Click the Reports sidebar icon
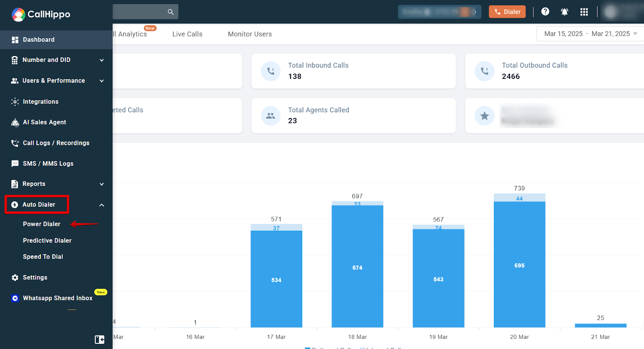Image resolution: width=644 pixels, height=349 pixels. tap(14, 184)
